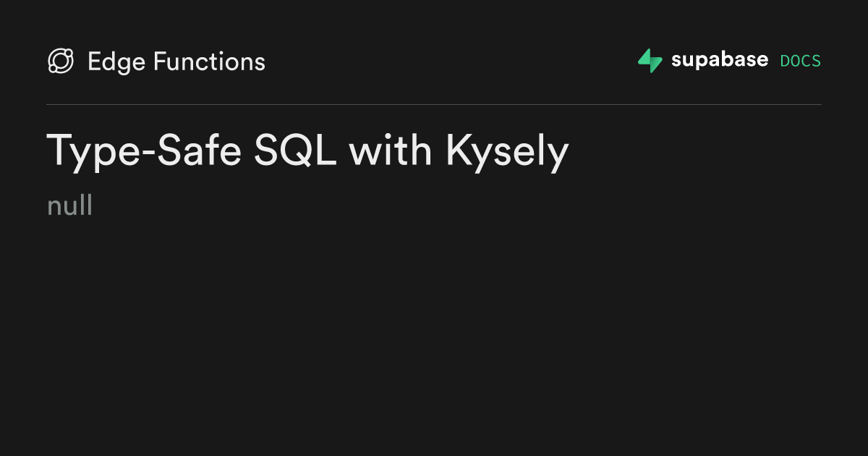
Task: Click the supabase wordmark text
Action: coord(720,60)
